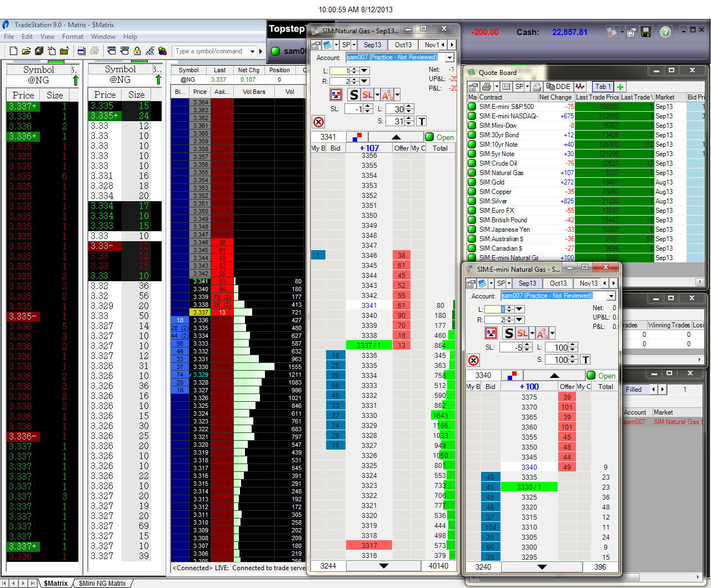Click the L quantity field in Natural Gas window
711x588 pixels.
coord(340,71)
